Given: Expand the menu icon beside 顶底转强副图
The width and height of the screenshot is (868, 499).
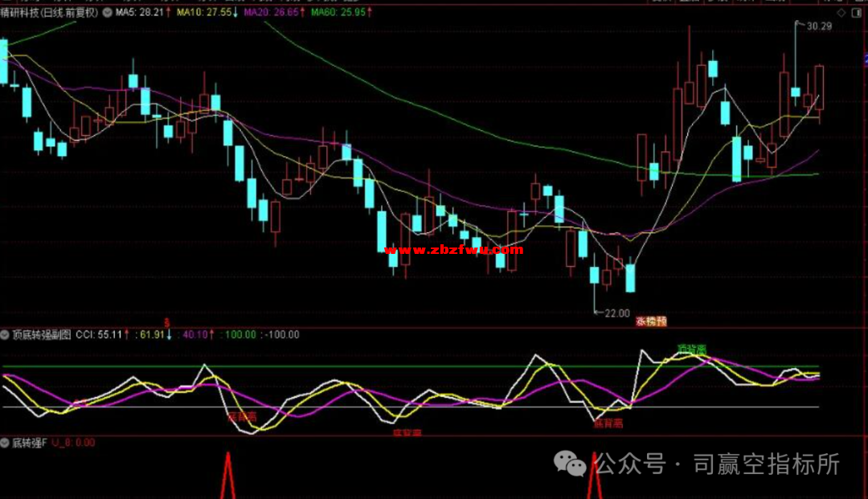Looking at the screenshot, I should point(5,335).
